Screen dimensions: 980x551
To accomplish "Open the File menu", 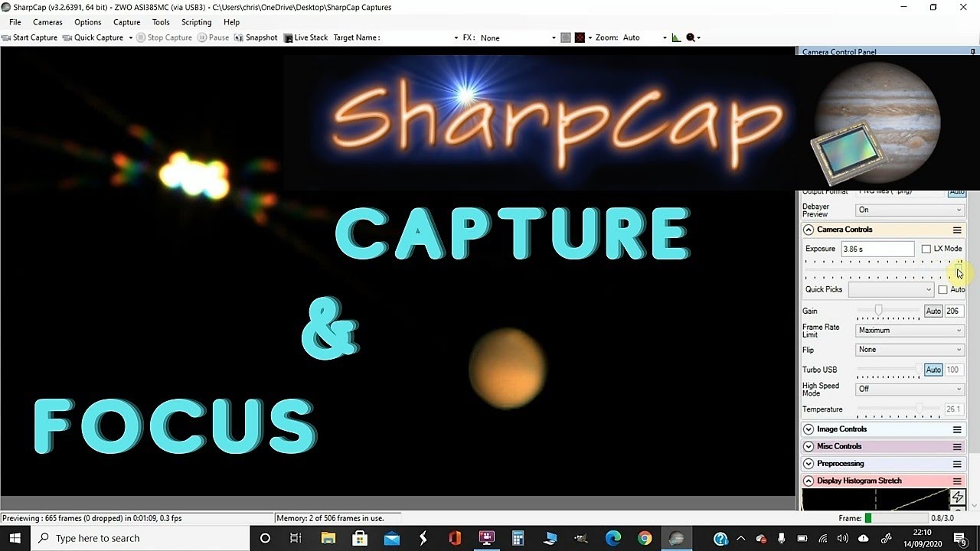I will point(15,22).
